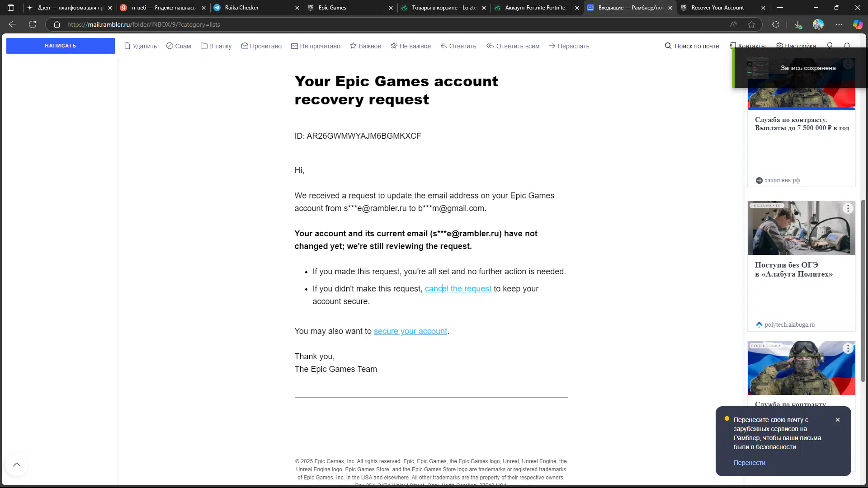The width and height of the screenshot is (868, 488).
Task: View site information lock icon
Action: pyautogui.click(x=57, y=24)
